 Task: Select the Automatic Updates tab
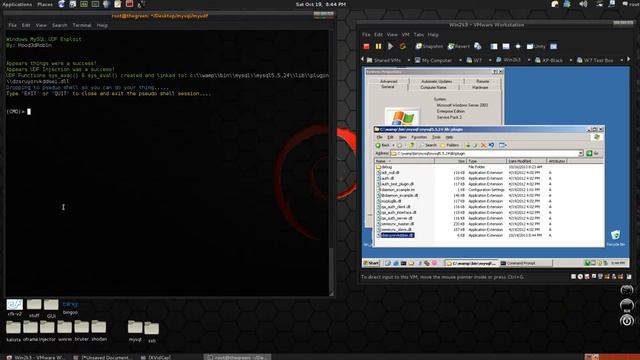coord(436,81)
